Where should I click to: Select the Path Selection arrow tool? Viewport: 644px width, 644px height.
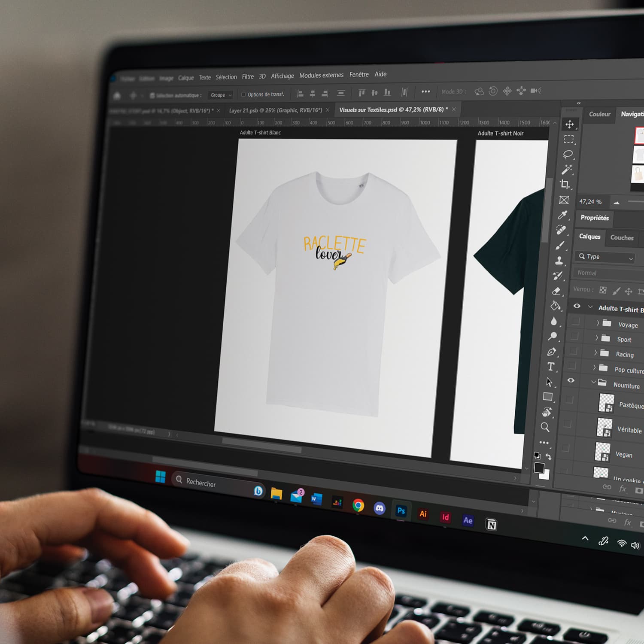[549, 382]
